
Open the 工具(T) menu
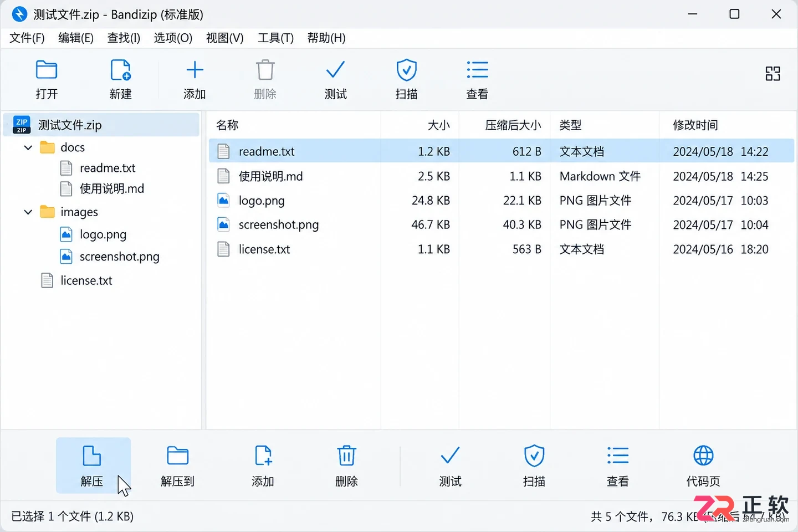[x=275, y=38]
